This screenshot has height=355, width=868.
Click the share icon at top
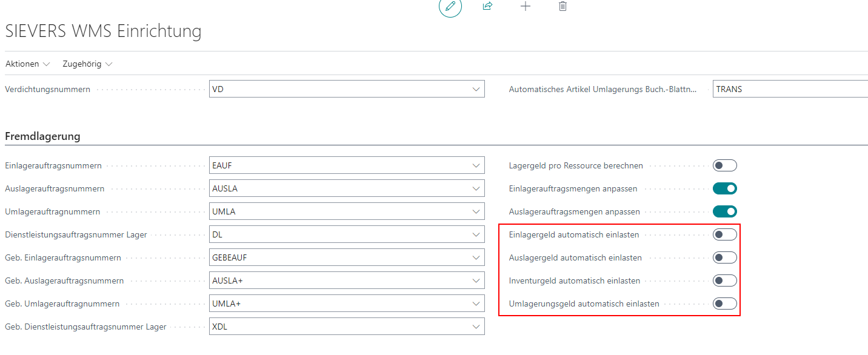coord(487,6)
